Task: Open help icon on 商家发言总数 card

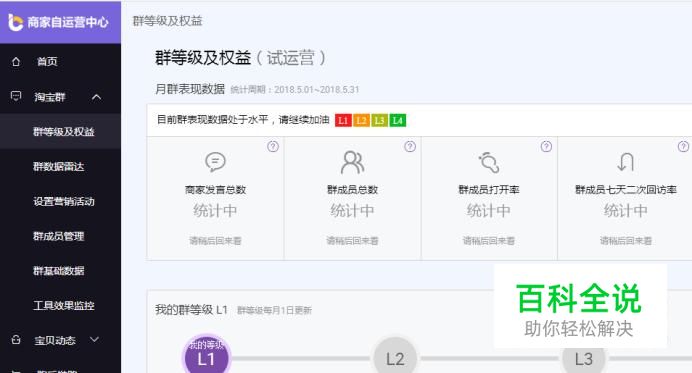Action: click(x=273, y=146)
